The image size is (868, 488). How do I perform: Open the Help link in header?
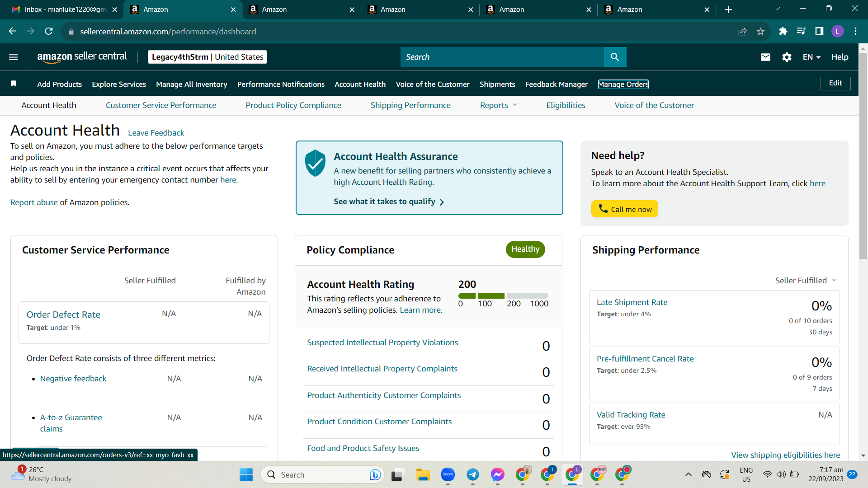840,57
